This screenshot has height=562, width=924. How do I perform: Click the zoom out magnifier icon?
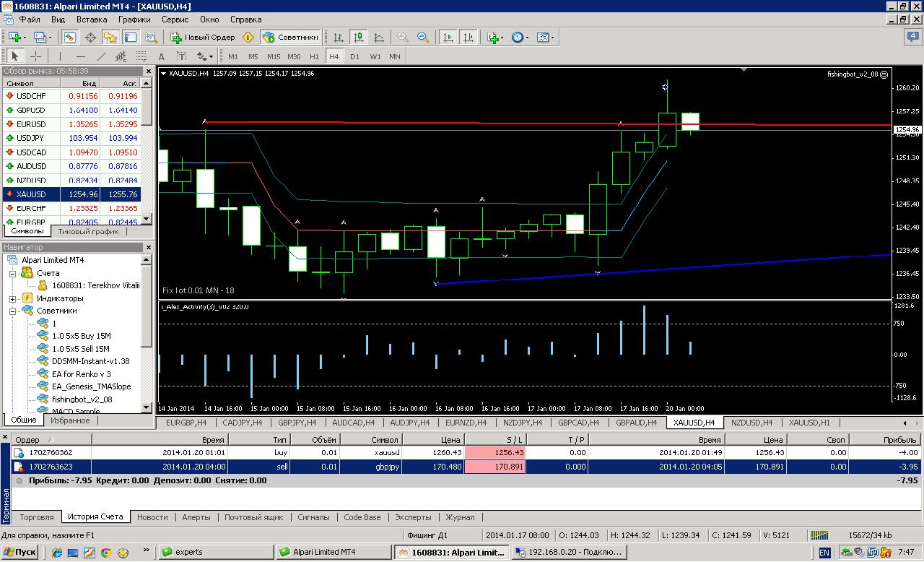click(424, 38)
